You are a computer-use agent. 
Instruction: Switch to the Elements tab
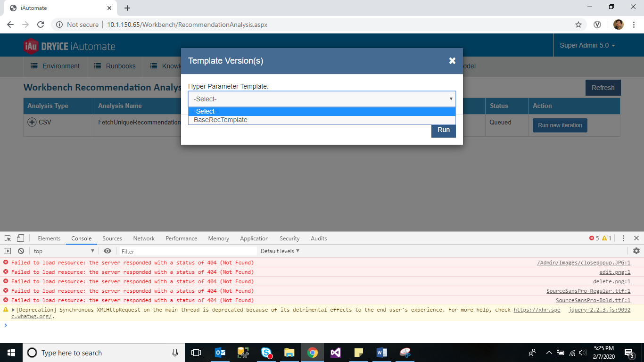49,239
